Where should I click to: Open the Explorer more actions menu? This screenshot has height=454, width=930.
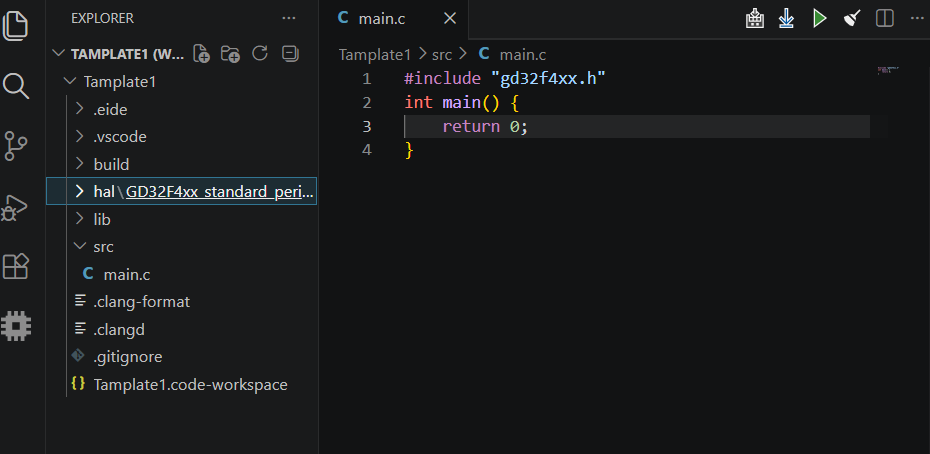pos(289,18)
